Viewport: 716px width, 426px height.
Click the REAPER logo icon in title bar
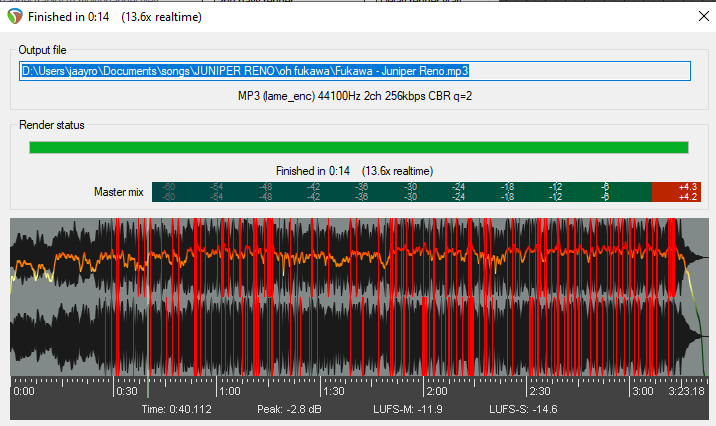point(15,17)
